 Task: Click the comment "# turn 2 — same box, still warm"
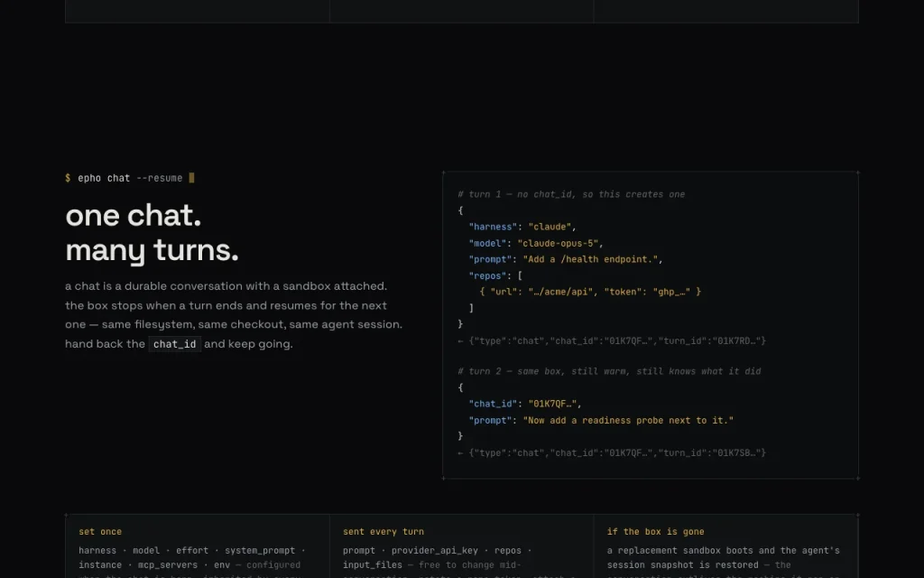point(609,371)
